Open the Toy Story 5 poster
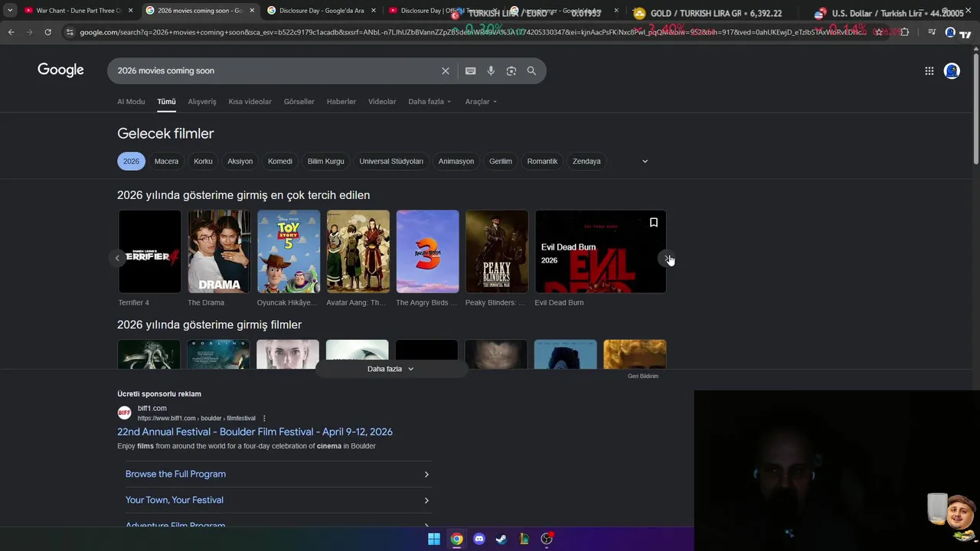Viewport: 980px width, 551px height. [x=289, y=252]
